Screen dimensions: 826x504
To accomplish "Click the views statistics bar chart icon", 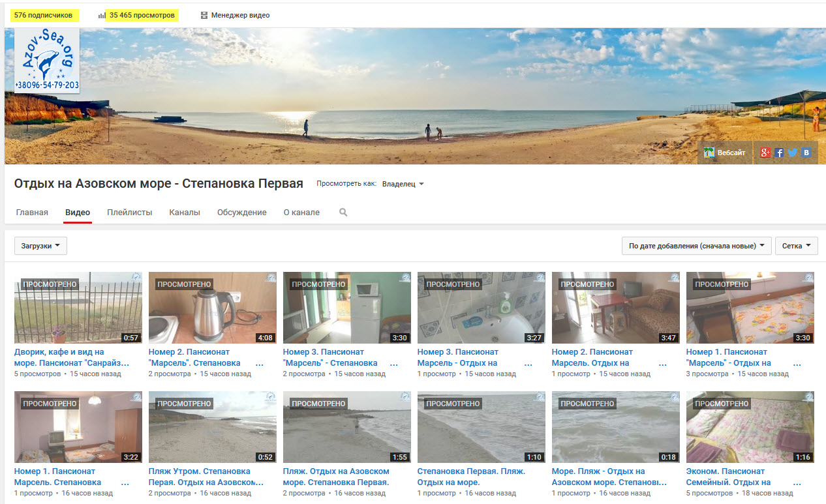I will click(102, 16).
